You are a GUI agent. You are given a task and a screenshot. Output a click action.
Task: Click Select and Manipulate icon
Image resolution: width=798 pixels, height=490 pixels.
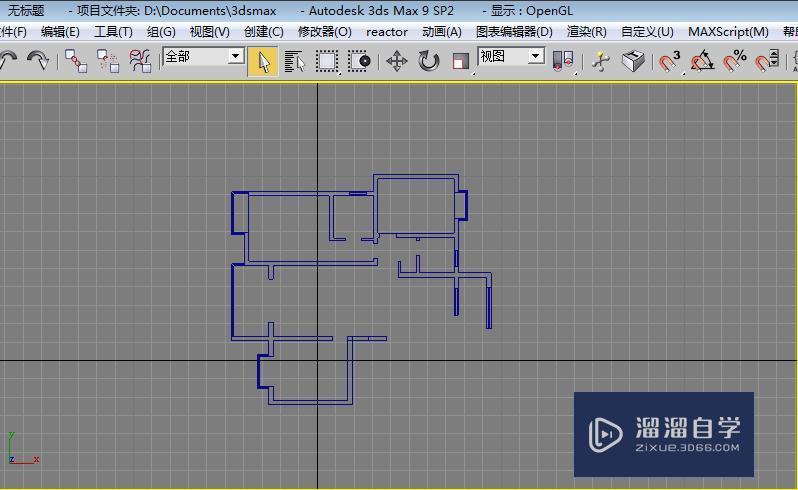pos(601,62)
